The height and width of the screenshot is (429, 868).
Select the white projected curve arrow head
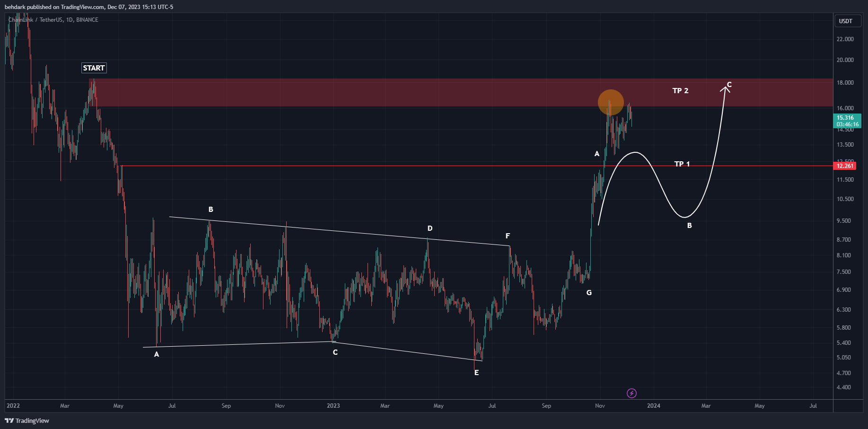pyautogui.click(x=725, y=88)
